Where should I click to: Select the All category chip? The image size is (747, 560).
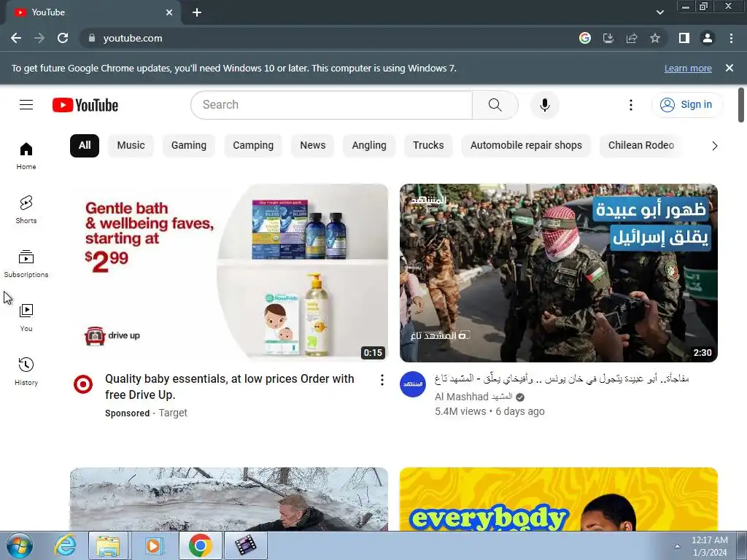[x=85, y=146]
